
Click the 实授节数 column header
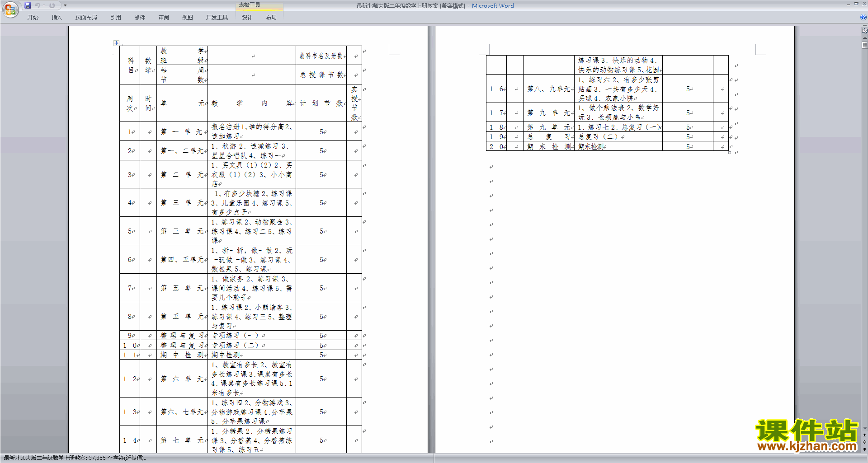coord(354,103)
